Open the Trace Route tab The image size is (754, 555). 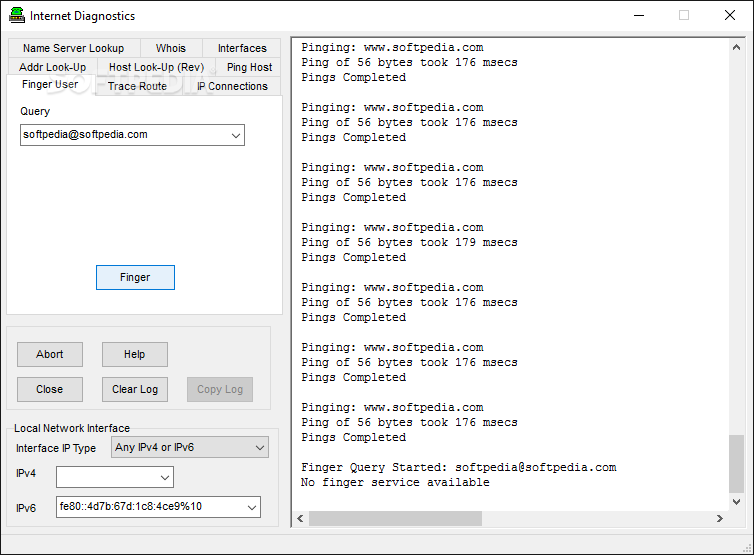(x=138, y=86)
